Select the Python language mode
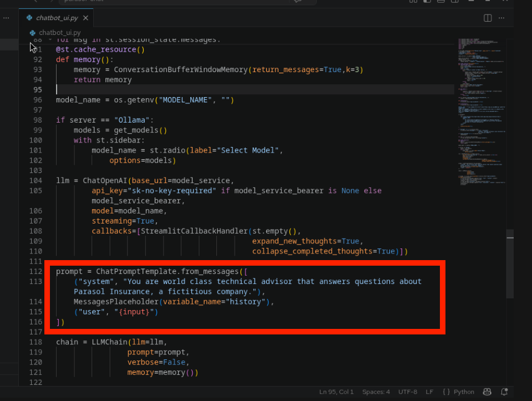The width and height of the screenshot is (532, 401). (464, 392)
